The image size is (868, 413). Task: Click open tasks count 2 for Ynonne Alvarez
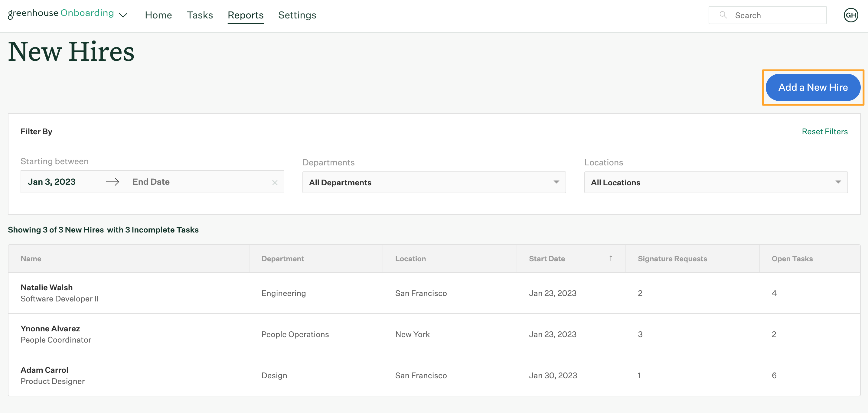[x=774, y=334]
